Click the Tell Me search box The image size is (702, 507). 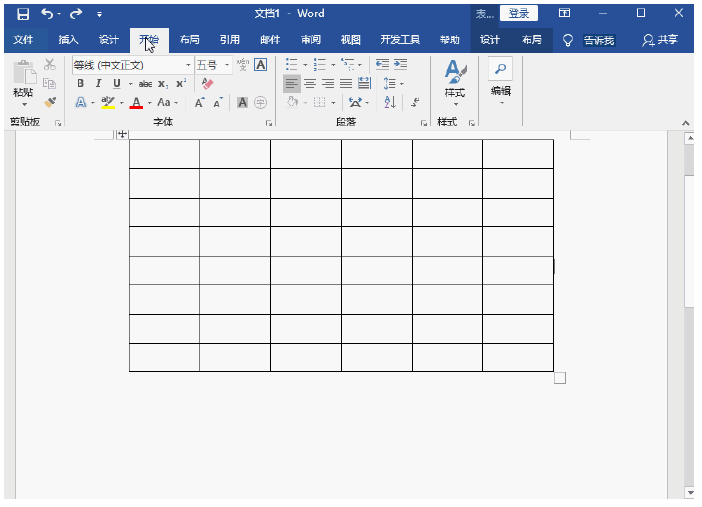pyautogui.click(x=599, y=41)
